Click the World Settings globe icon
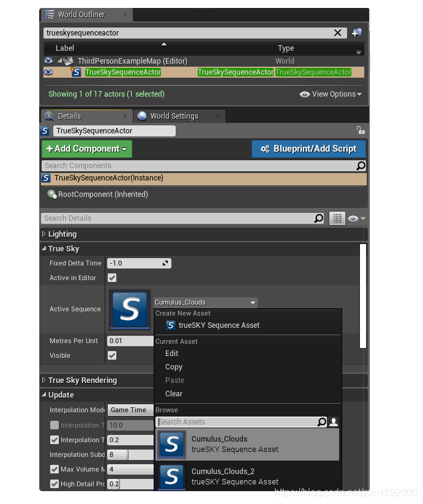This screenshot has height=504, width=423. coord(142,116)
